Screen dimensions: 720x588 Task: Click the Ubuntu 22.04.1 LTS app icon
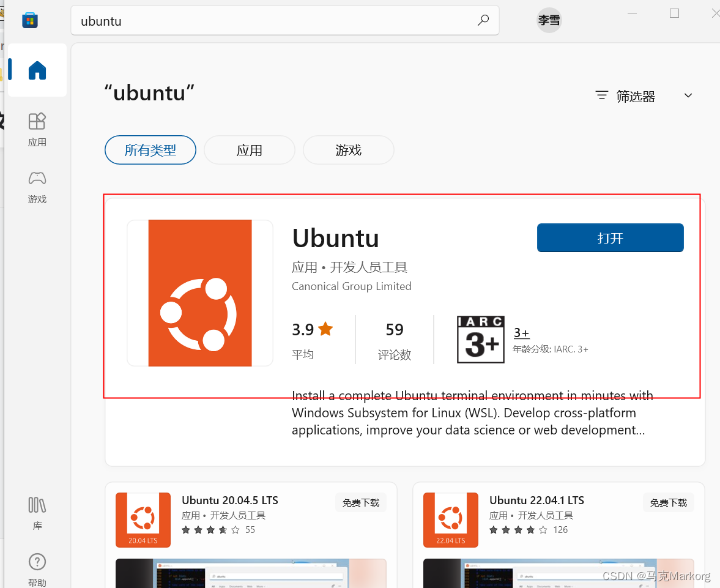[x=451, y=520]
